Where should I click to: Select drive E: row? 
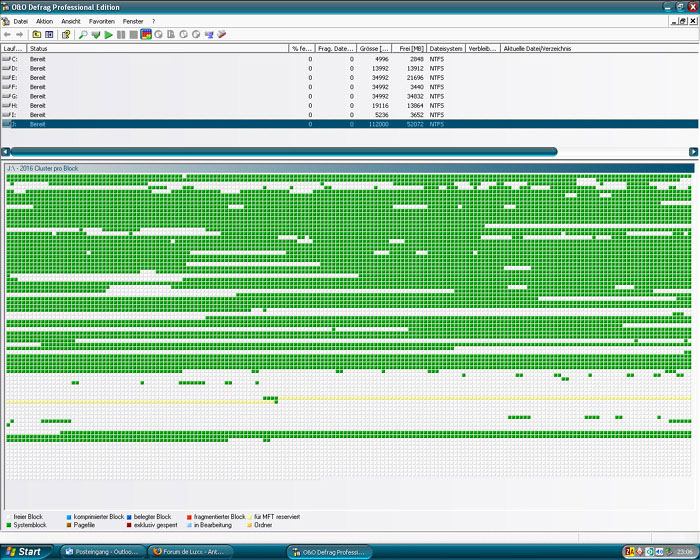click(x=350, y=78)
